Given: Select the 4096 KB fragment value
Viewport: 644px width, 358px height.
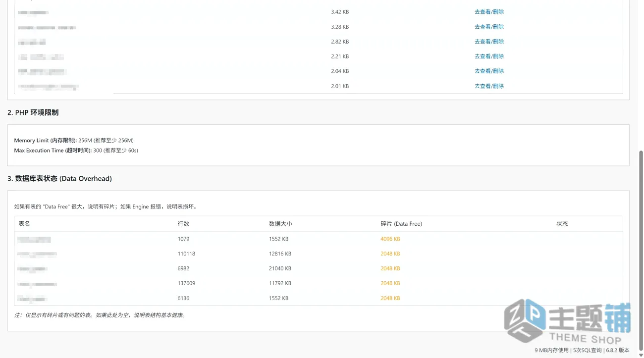Looking at the screenshot, I should pos(390,239).
